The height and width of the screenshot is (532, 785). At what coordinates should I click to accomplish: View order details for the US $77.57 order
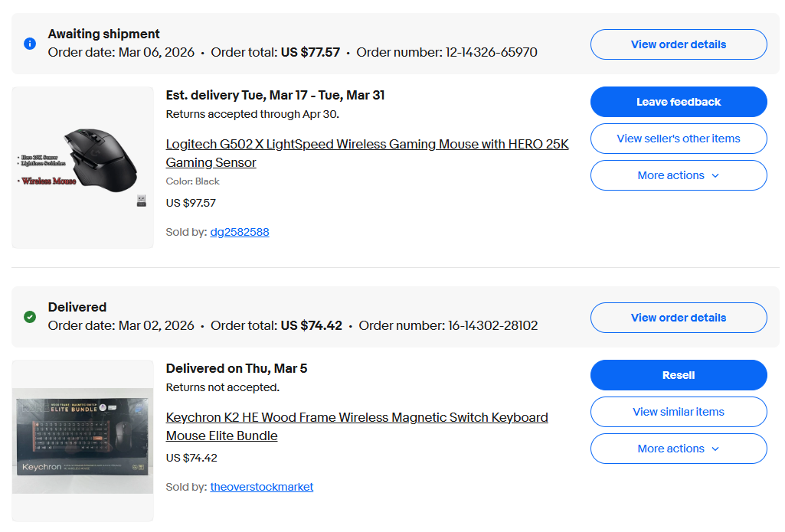tap(678, 44)
